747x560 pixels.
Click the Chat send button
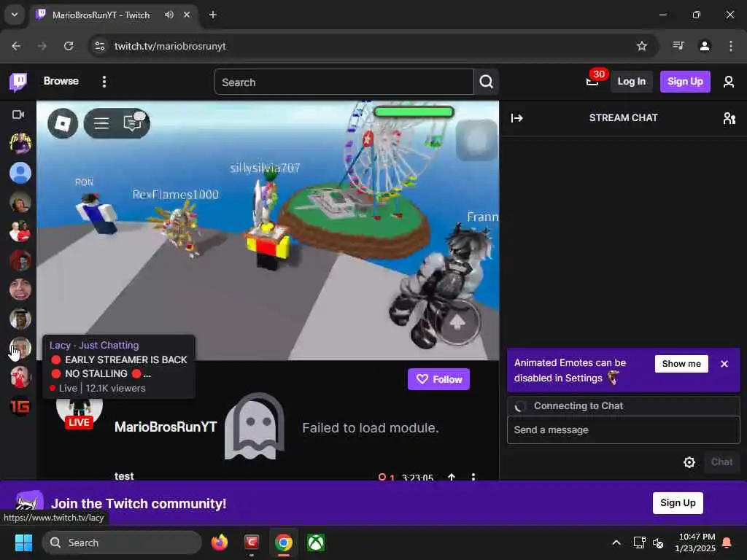coord(721,462)
